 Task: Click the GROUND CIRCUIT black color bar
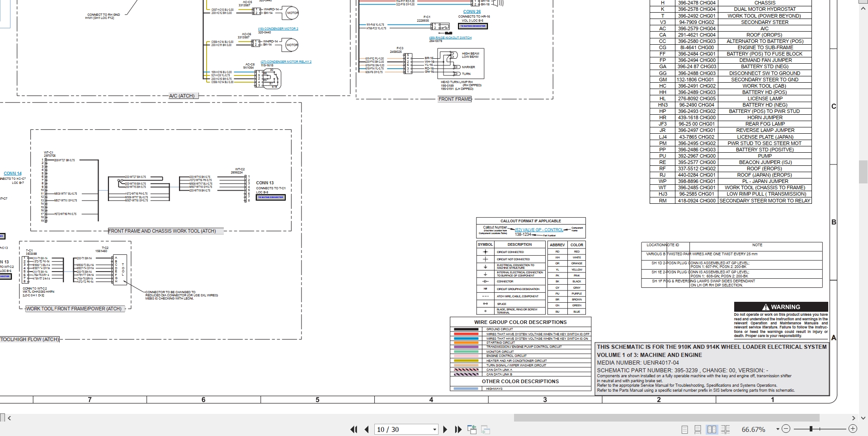[466, 329]
